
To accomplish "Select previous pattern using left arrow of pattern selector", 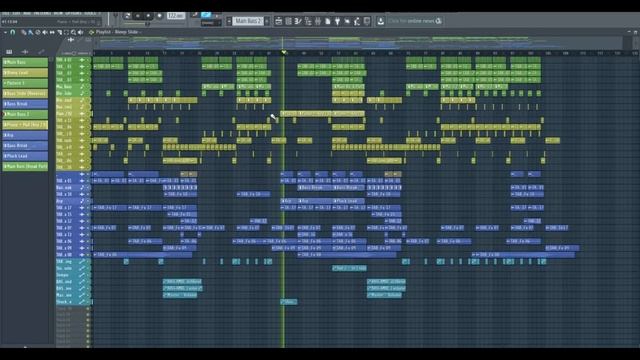I will 229,21.
